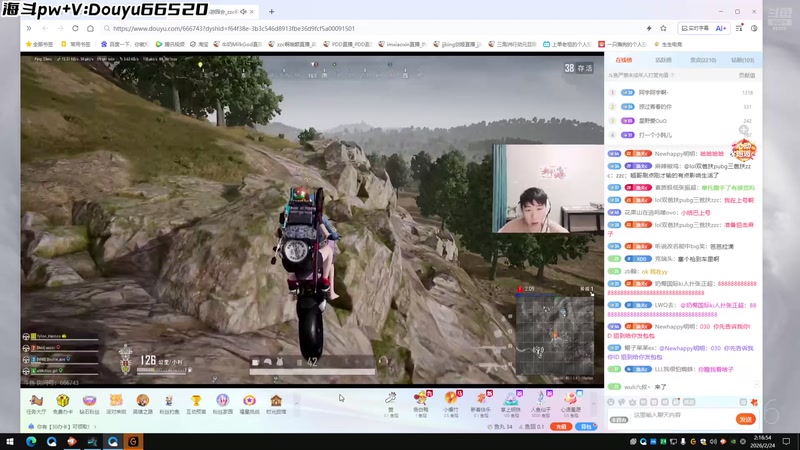Click the orange 发送 send button
This screenshot has width=800, height=450.
coord(746,419)
